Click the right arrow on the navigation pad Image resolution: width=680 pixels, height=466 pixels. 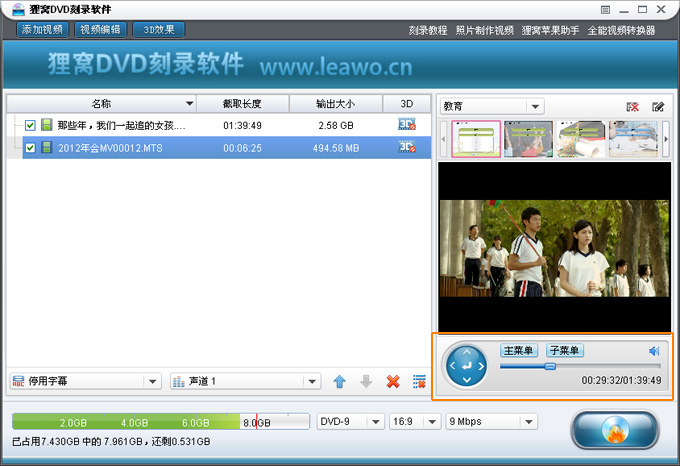tap(481, 366)
